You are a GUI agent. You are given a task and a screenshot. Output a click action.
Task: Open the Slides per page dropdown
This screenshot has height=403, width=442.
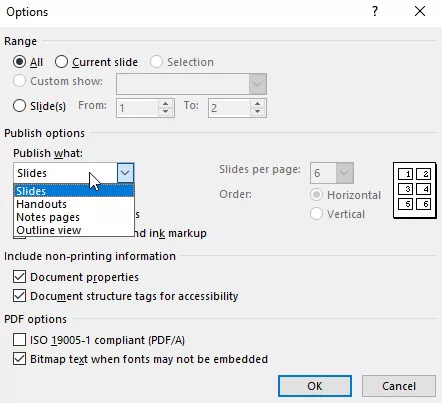point(344,173)
